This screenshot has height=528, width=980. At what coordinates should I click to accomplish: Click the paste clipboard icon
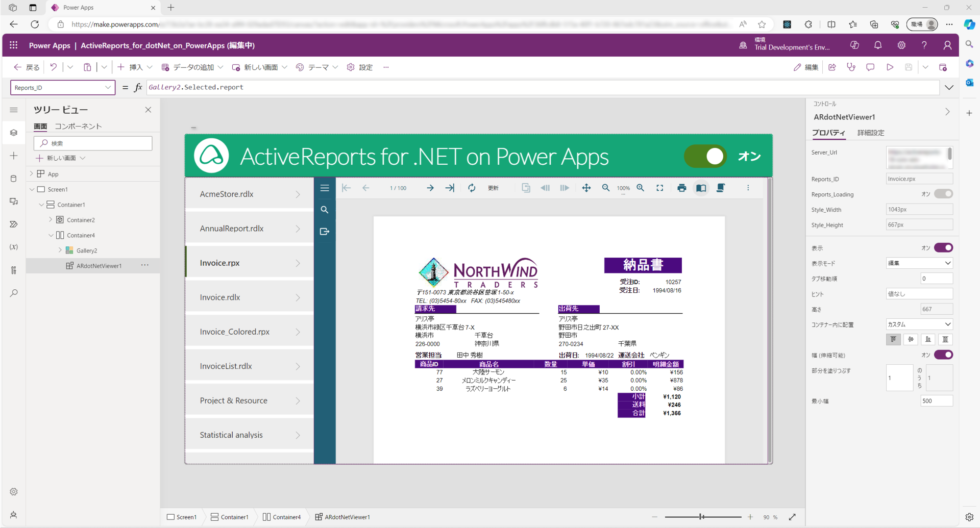pos(87,67)
